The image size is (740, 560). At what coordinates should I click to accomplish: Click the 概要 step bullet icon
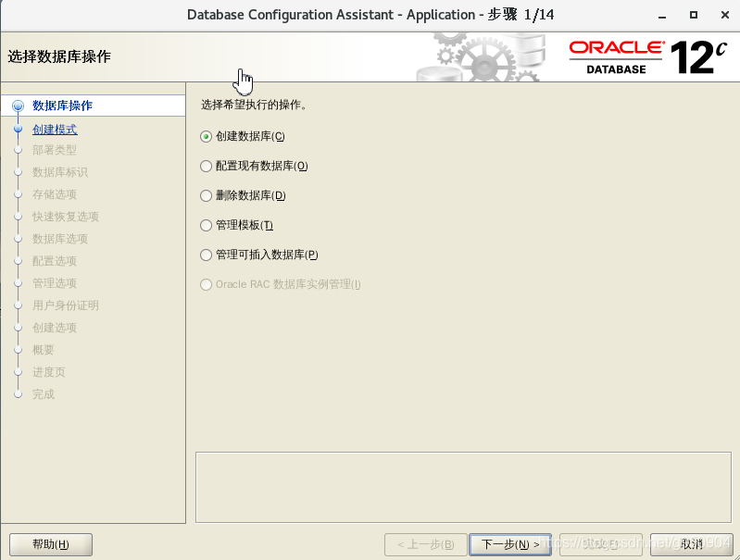pyautogui.click(x=18, y=350)
